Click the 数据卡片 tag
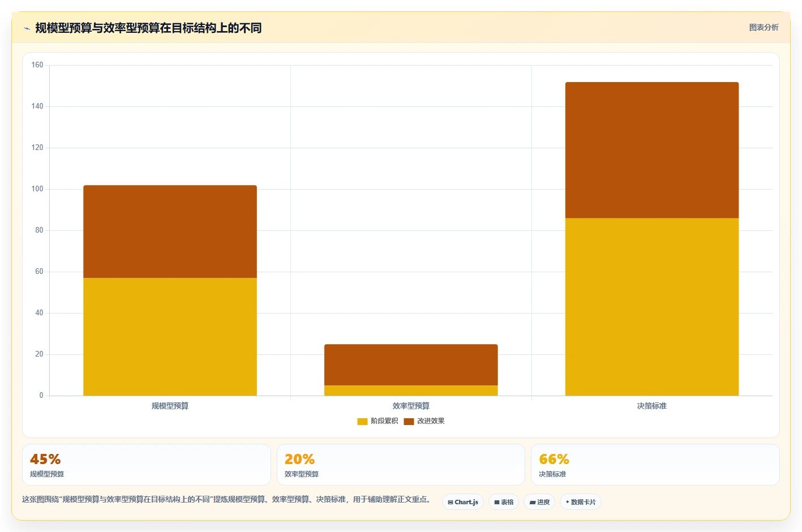 click(x=581, y=502)
